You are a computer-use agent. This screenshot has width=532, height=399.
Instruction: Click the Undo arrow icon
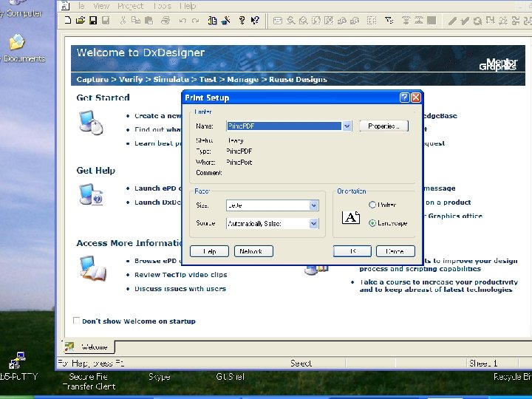coord(183,21)
